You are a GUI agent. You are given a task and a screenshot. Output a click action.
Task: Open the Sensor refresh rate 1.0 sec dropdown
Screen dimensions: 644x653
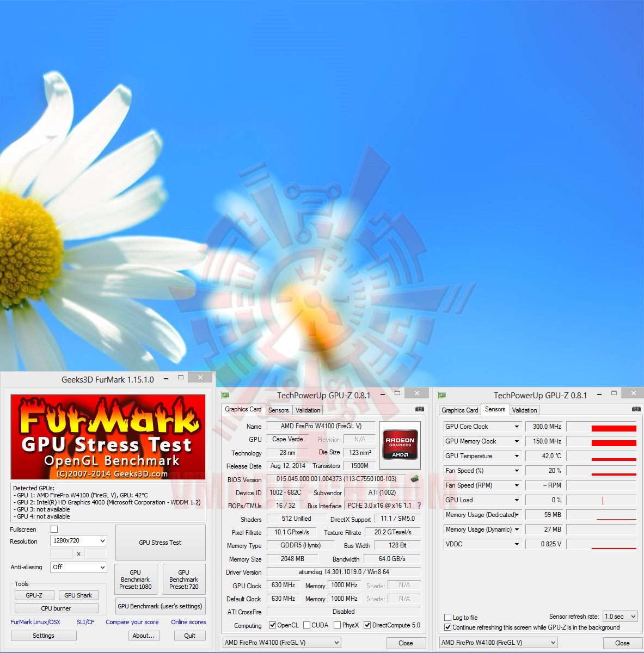tap(620, 617)
